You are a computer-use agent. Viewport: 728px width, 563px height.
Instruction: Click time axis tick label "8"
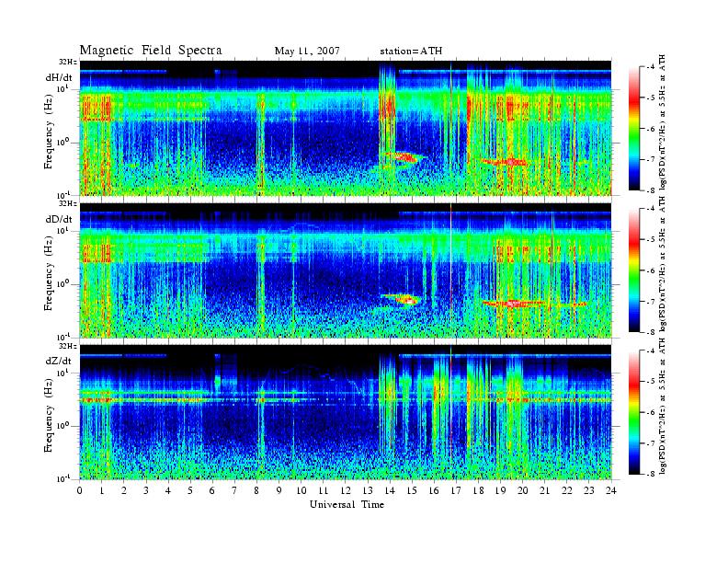tap(256, 491)
